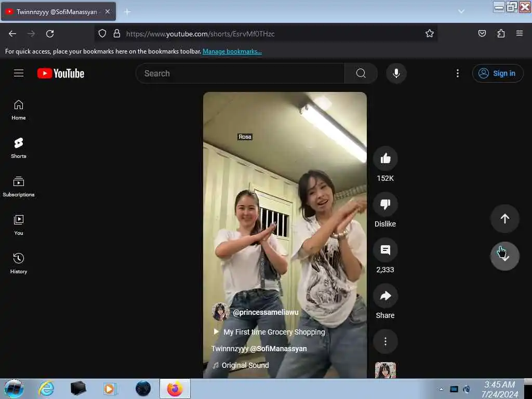
Task: Show hidden system tray icons
Action: (442, 389)
